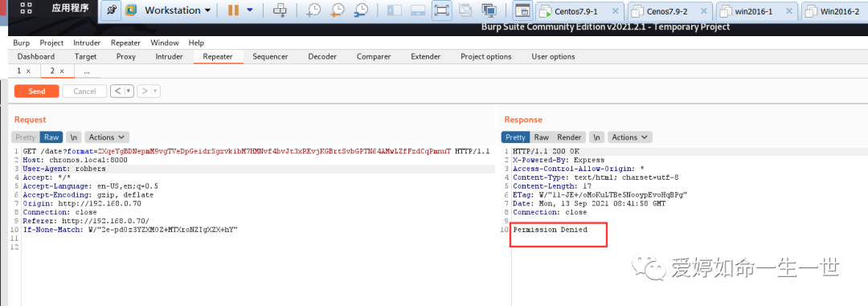Click the send Ctrl+Alt+Del icon
This screenshot has height=306, width=868.
280,10
